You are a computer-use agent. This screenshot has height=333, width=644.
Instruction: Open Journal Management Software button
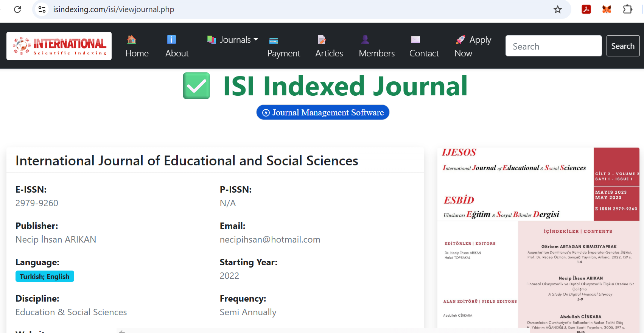pyautogui.click(x=323, y=112)
